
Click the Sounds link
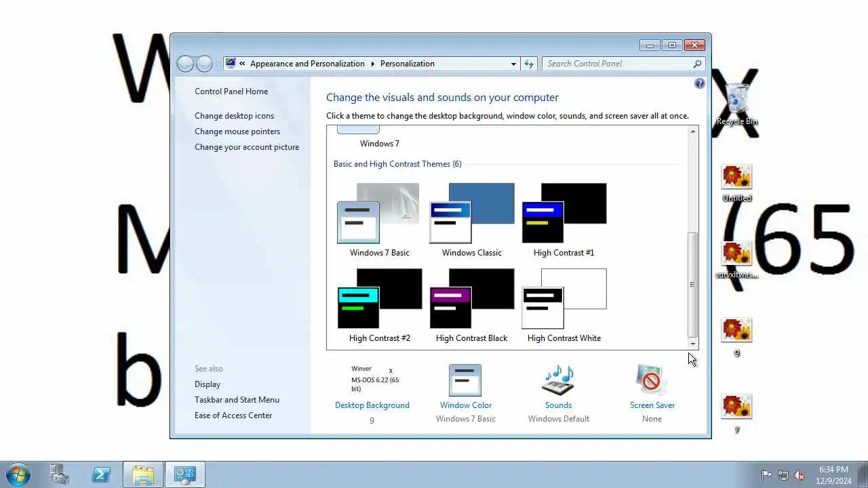[x=559, y=405]
